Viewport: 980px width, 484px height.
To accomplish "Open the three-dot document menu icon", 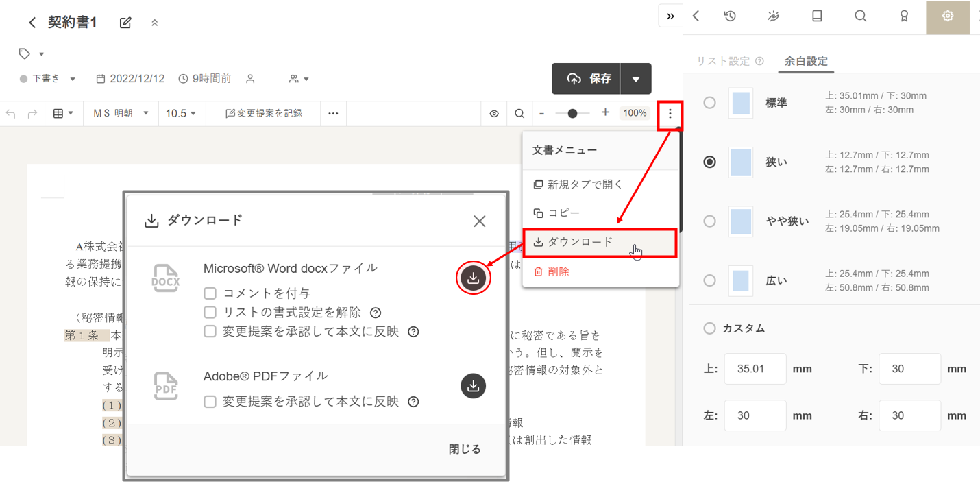I will [x=670, y=114].
